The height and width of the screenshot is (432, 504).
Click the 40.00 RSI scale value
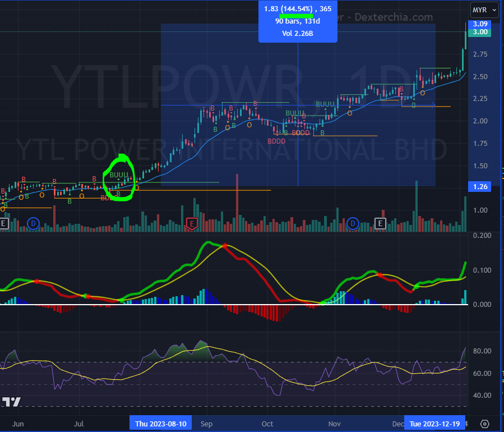[x=482, y=396]
